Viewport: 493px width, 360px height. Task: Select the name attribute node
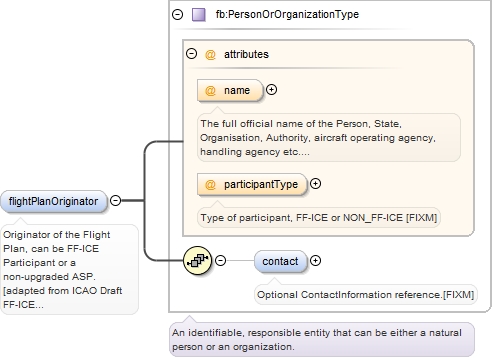point(230,90)
